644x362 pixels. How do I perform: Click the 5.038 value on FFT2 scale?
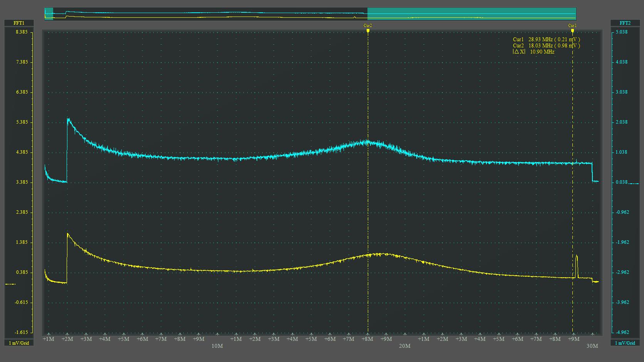pos(622,32)
